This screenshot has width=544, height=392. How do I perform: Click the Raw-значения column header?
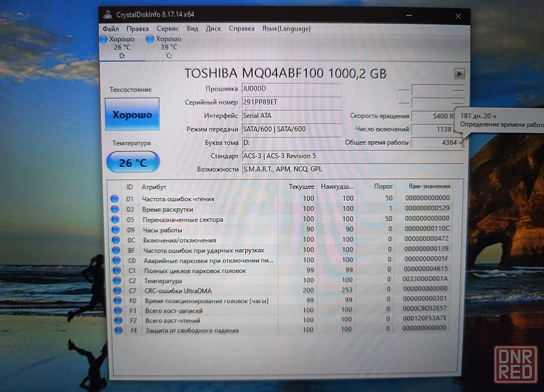pyautogui.click(x=429, y=186)
